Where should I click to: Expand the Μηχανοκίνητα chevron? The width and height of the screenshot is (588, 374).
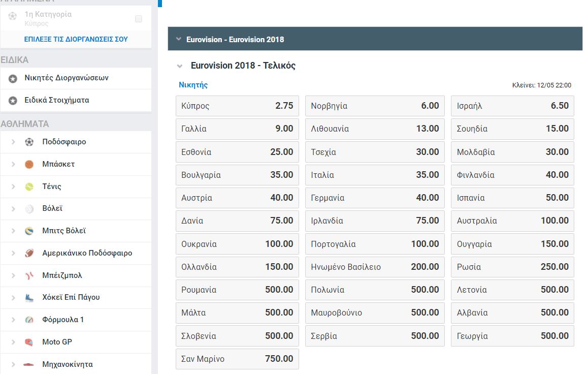[13, 364]
